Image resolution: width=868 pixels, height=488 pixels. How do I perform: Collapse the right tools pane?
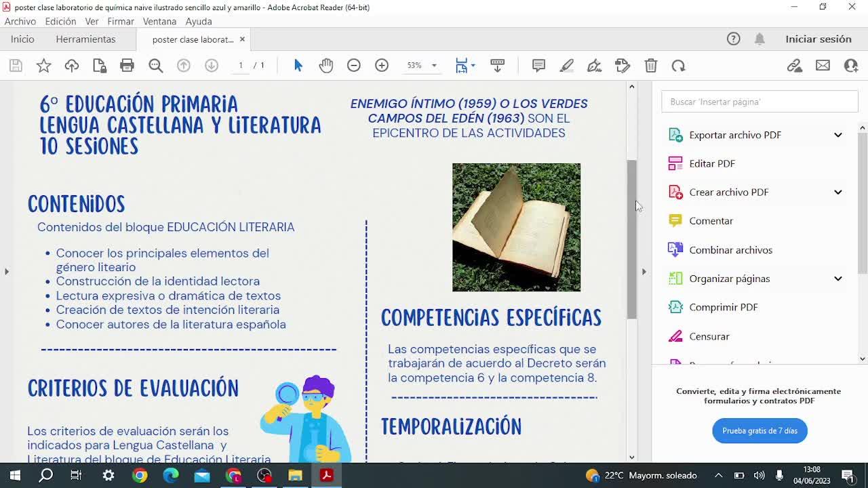[644, 272]
